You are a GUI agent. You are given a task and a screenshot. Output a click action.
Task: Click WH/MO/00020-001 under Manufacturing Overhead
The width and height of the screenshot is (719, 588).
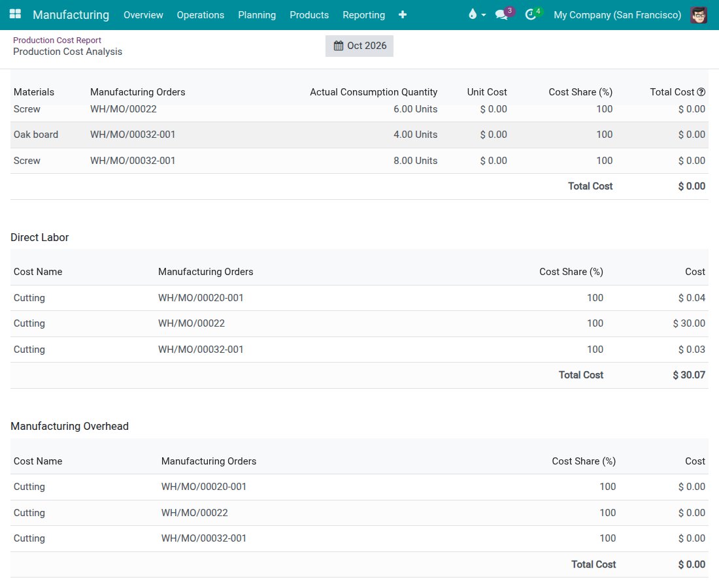[x=203, y=487]
